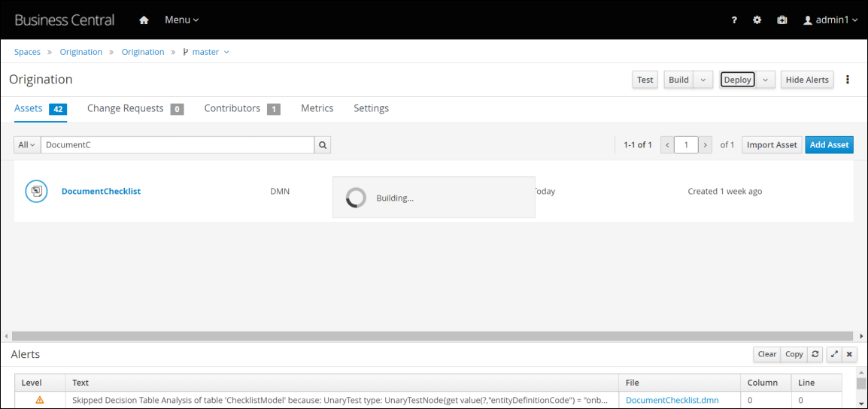
Task: Clear the alerts list
Action: [x=766, y=354]
